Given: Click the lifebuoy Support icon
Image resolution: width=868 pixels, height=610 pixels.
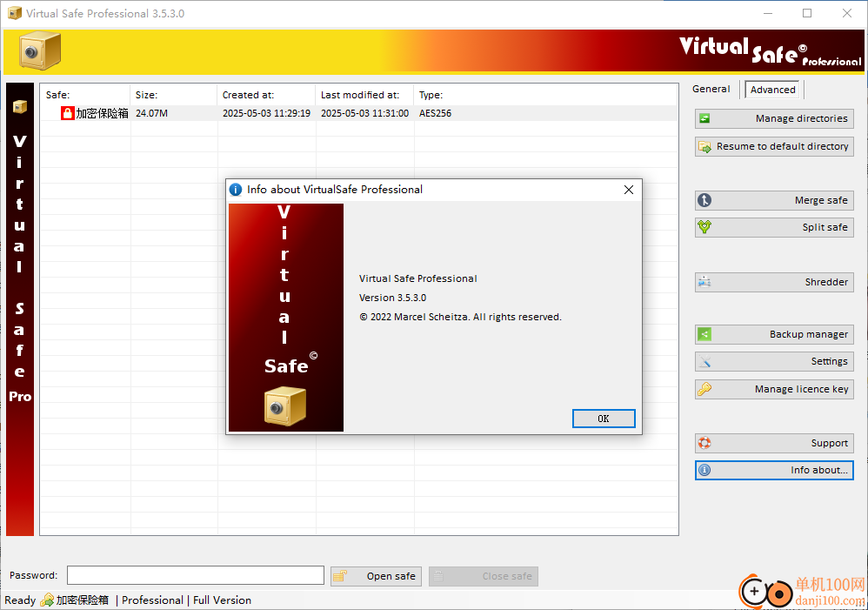Looking at the screenshot, I should 704,443.
